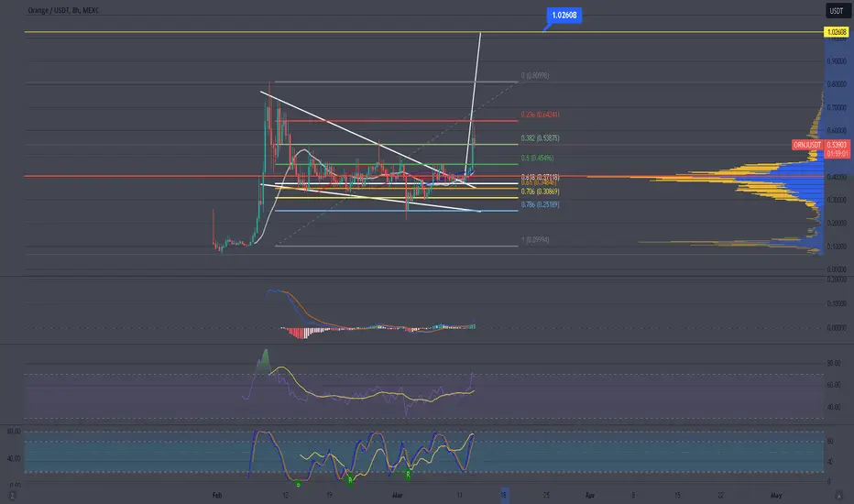Select the 0.5 Fibonacci level label

(x=537, y=158)
